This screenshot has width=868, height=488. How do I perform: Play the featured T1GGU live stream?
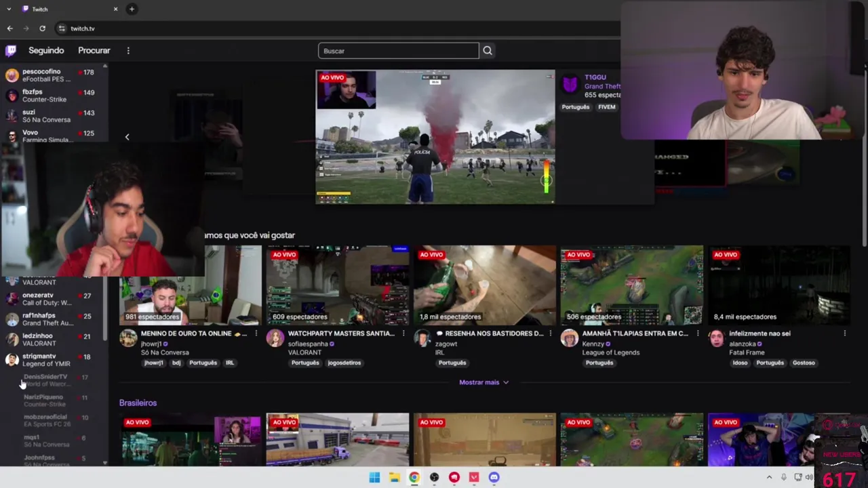coord(435,137)
